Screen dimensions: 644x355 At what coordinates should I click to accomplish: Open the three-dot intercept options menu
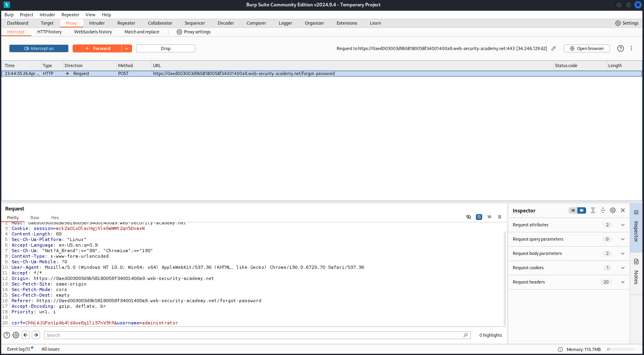tap(632, 48)
